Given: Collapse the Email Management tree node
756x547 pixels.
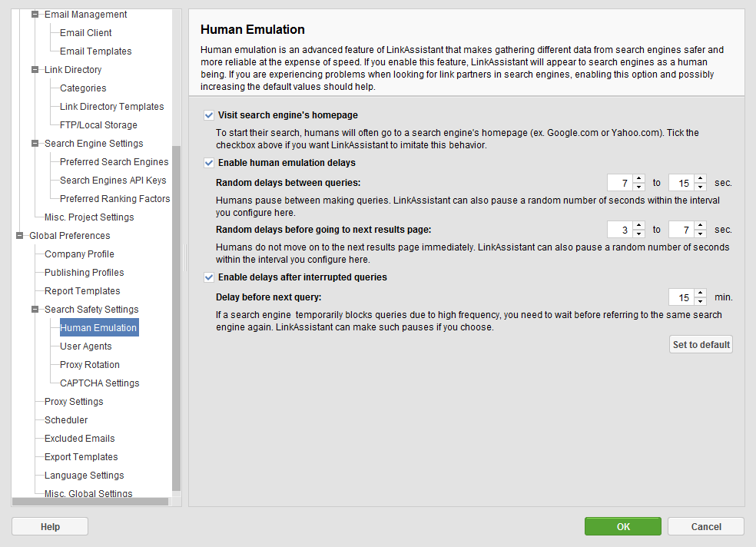Looking at the screenshot, I should (35, 15).
